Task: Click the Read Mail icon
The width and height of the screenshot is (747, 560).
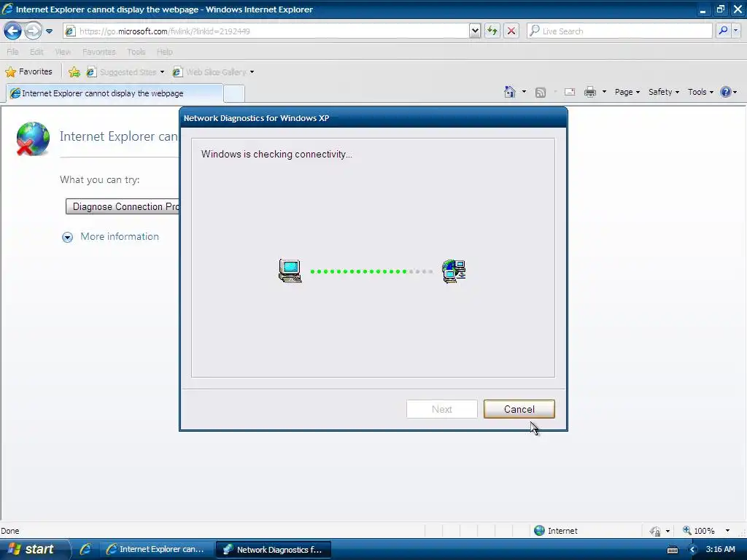Action: pos(570,92)
